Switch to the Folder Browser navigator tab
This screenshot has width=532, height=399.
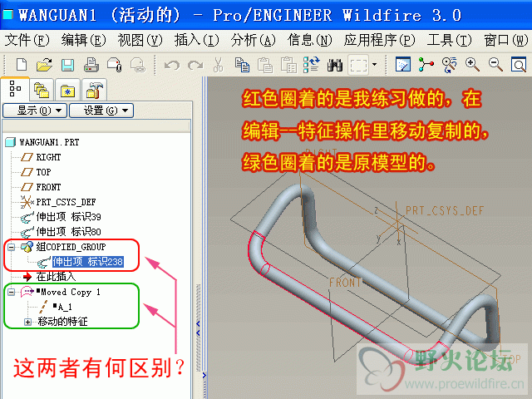coord(42,91)
